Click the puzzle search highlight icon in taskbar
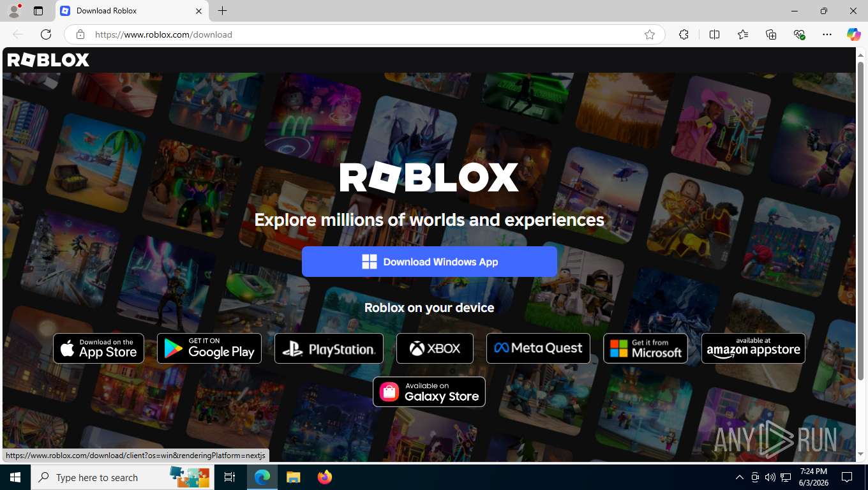The image size is (868, 490). tap(190, 476)
